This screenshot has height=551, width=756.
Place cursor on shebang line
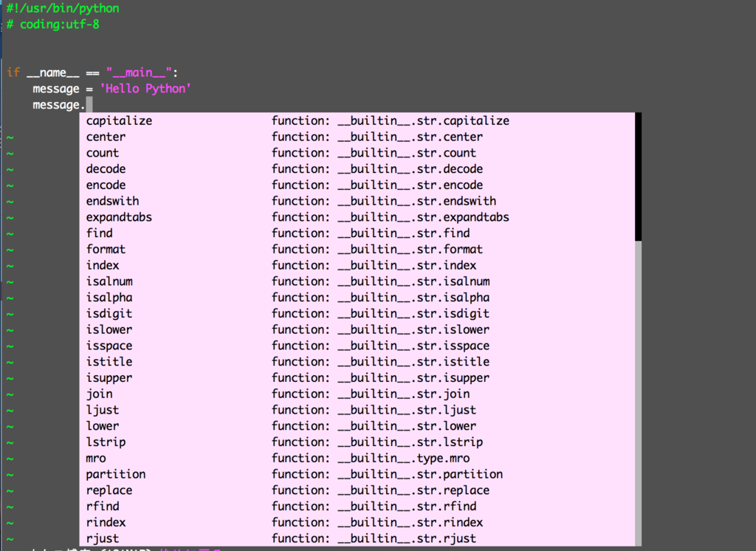point(63,9)
